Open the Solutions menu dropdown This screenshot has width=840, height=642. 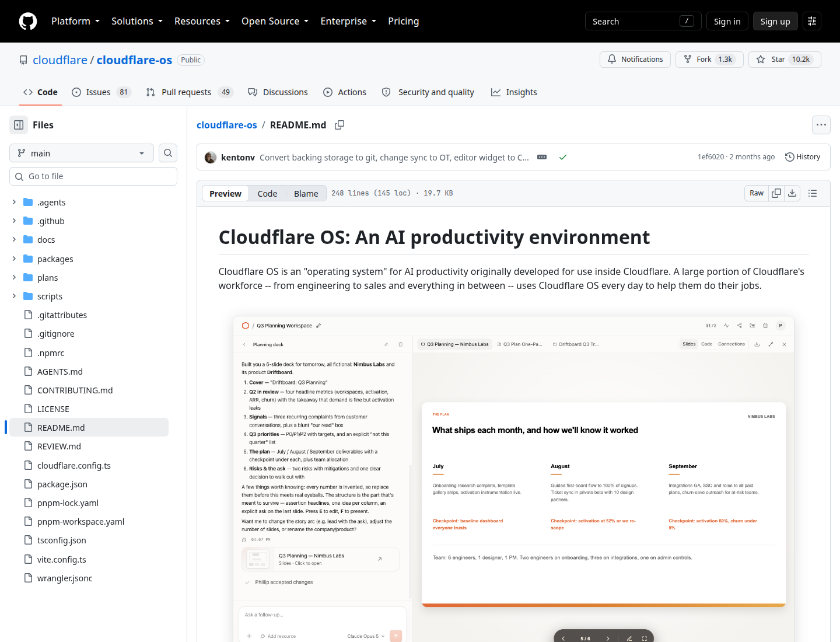click(137, 21)
